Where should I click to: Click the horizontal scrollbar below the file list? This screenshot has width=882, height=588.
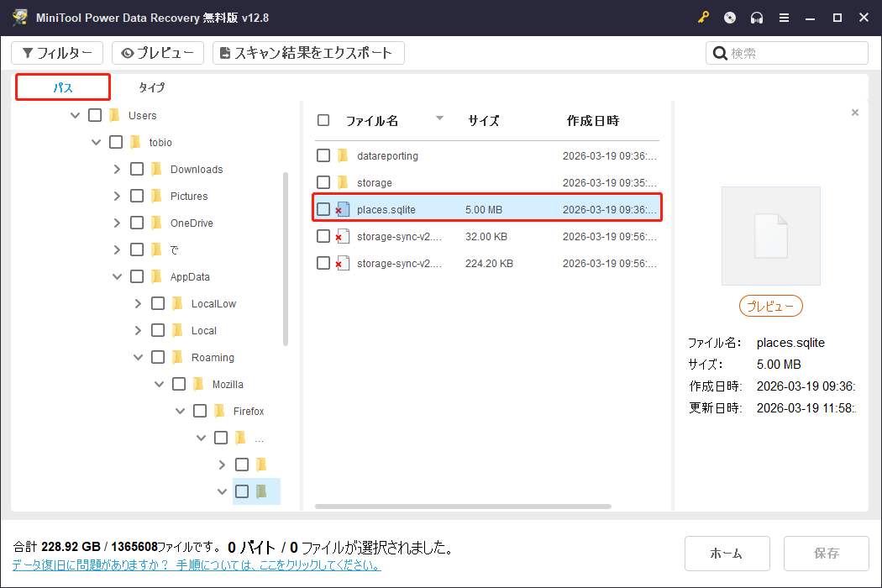click(x=462, y=507)
